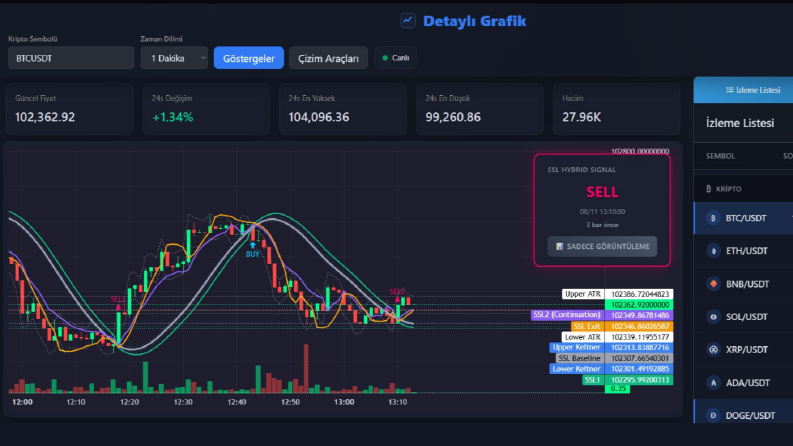793x446 pixels.
Task: Click the XRP coin icon
Action: (713, 349)
